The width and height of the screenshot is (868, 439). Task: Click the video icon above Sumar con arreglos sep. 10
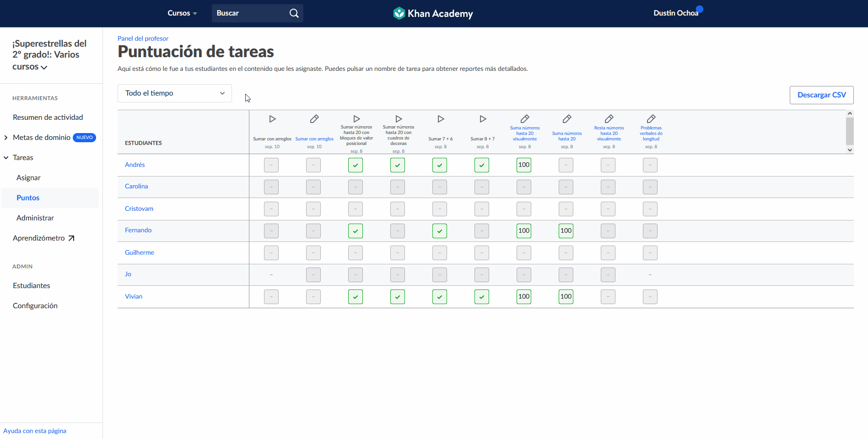272,119
